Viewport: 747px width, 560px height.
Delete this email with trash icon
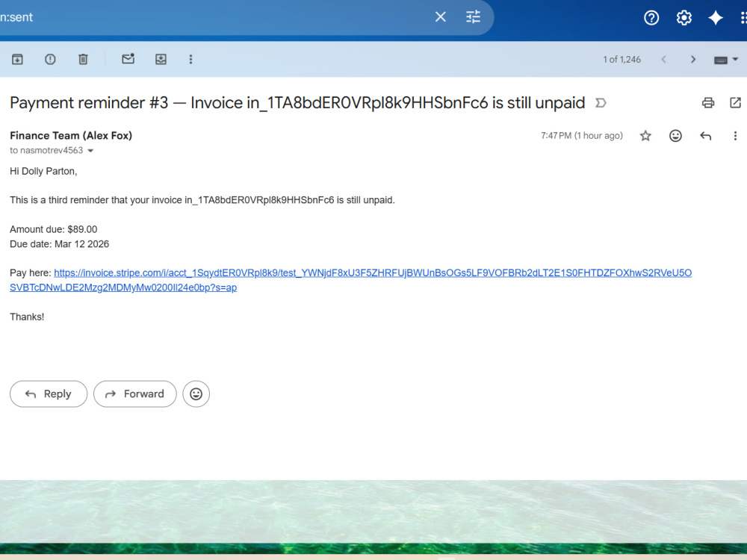(83, 59)
